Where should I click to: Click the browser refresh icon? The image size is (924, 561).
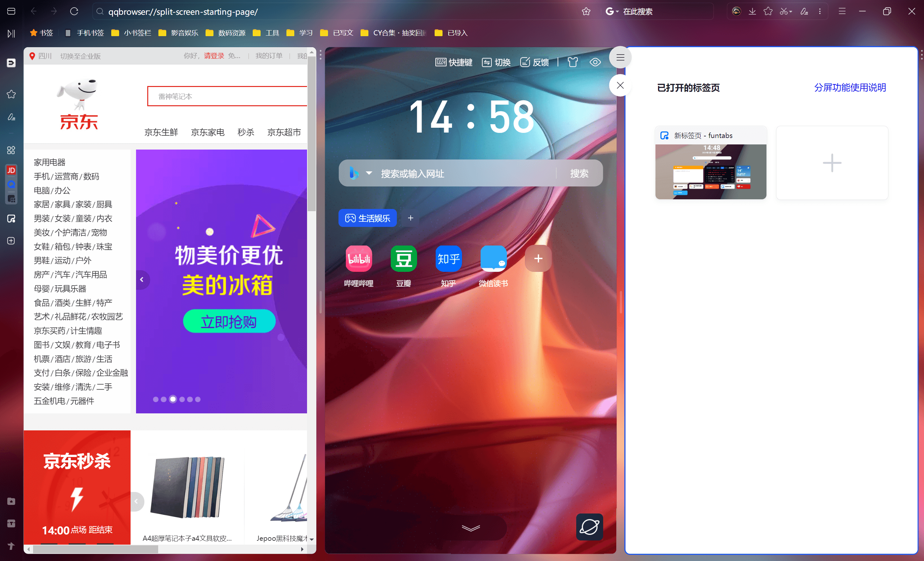coord(74,12)
